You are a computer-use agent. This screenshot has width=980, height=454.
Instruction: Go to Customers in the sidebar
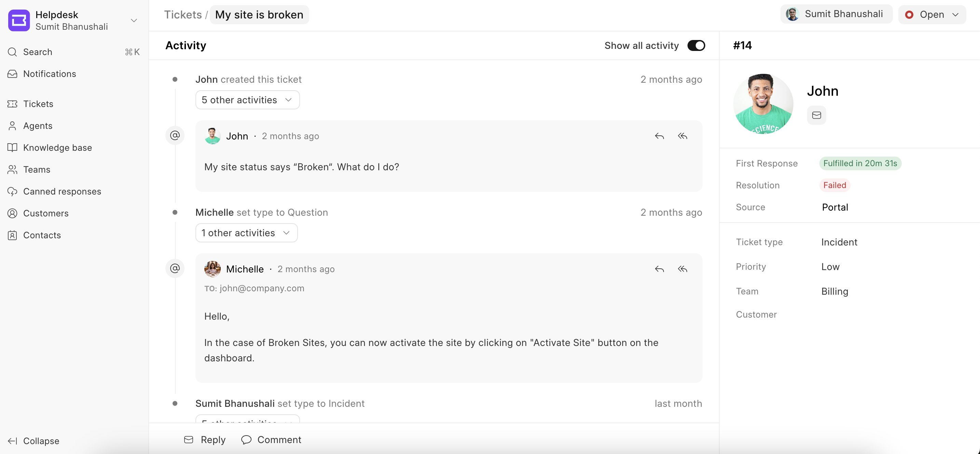tap(46, 213)
